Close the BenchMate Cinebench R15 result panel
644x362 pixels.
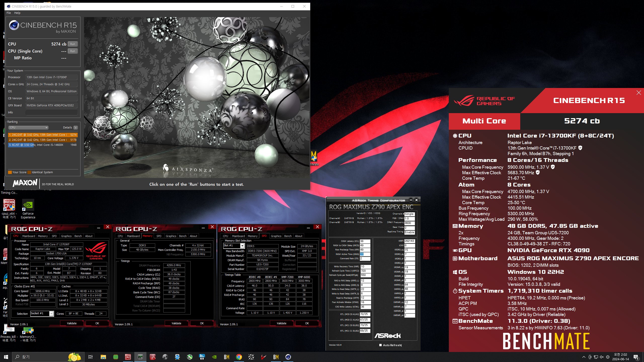638,93
